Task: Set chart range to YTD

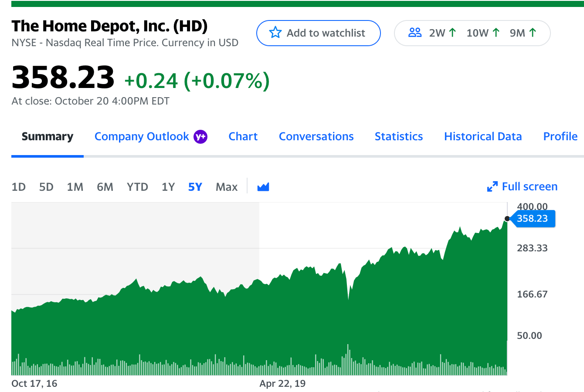Action: click(137, 187)
